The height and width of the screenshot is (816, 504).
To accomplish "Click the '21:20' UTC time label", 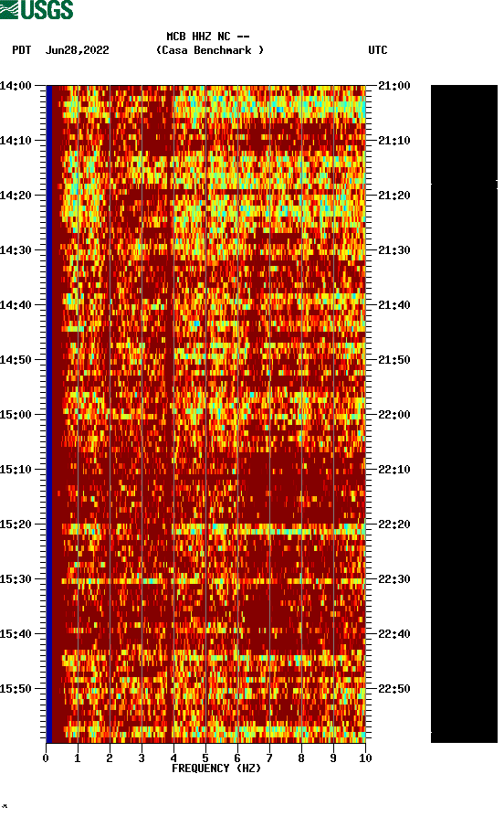I will 394,196.
